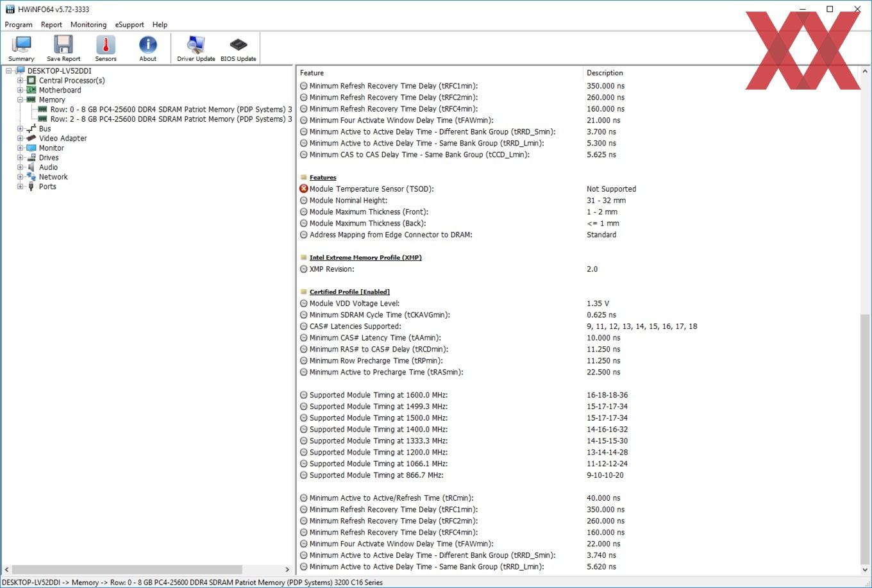Click the Certified Profile section icon
The image size is (872, 588).
[x=304, y=292]
